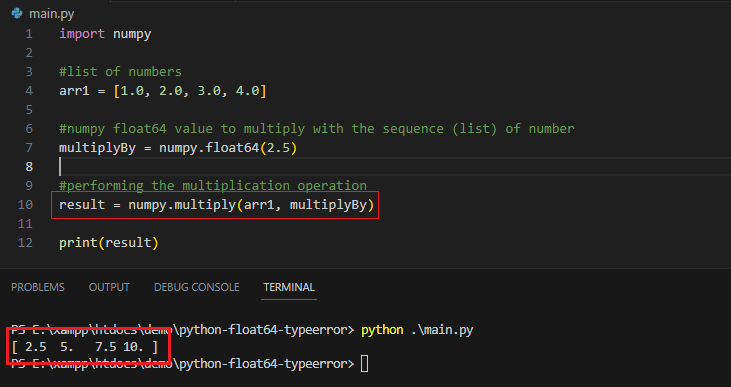Click the 'result = numpy.multiply(arr1, multiplyBy)' line
Screen dimensions: 731x387
[x=216, y=205]
